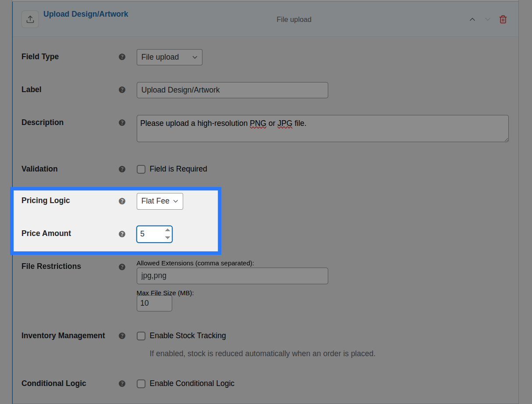The height and width of the screenshot is (404, 532).
Task: Click the 'File upload' header type text
Action: coord(294,19)
